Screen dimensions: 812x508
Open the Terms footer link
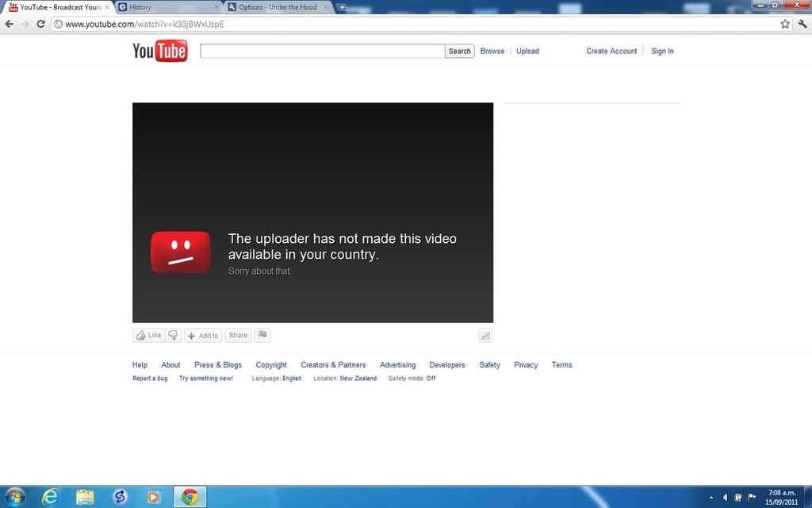(561, 365)
